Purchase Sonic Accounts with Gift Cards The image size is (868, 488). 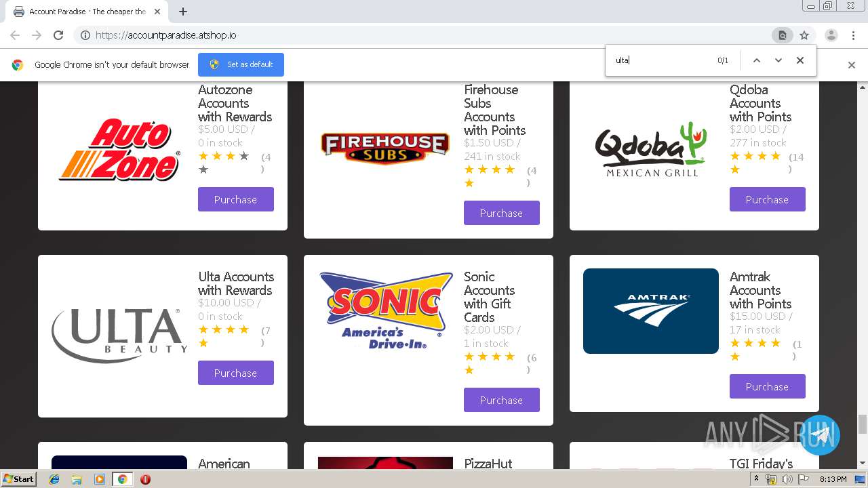click(x=502, y=400)
